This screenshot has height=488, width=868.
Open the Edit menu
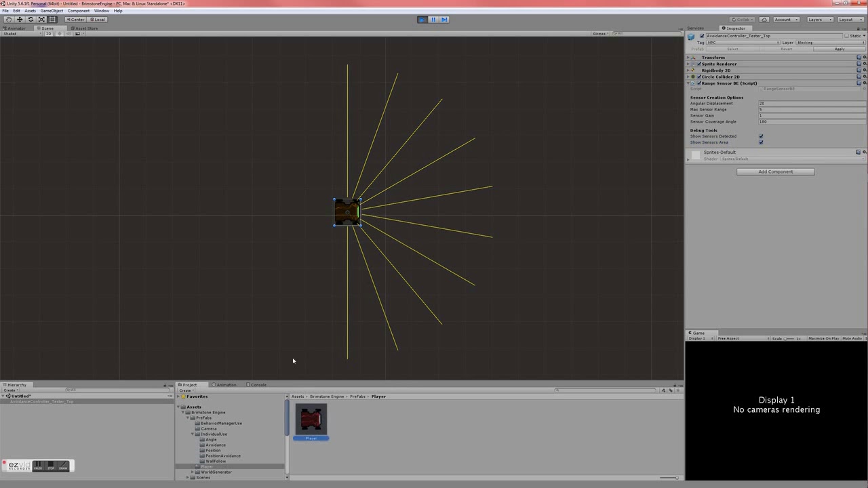[x=16, y=11]
